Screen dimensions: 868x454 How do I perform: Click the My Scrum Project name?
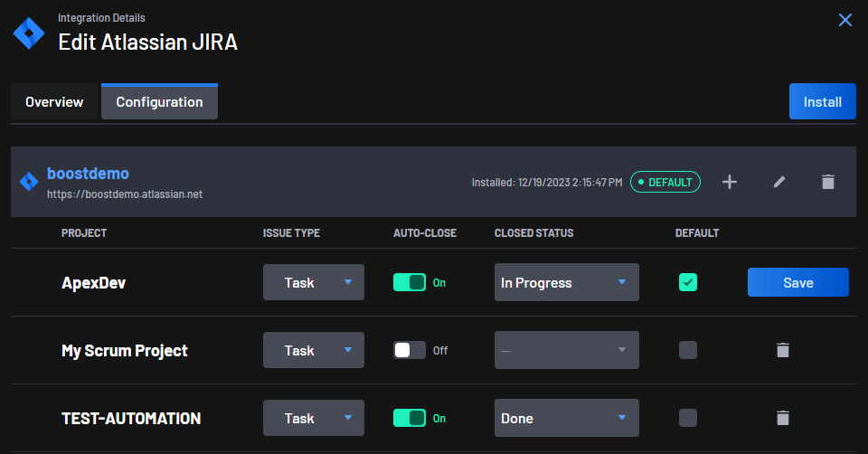[x=125, y=351]
